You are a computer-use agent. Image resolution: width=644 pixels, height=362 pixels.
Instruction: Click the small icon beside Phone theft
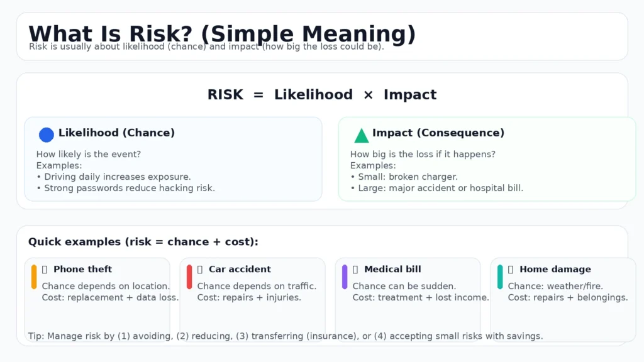click(x=45, y=270)
